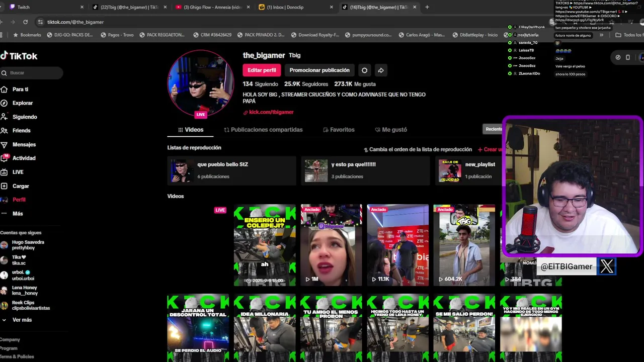Open 'Hicimos todo hasta un trend' video
This screenshot has width=644, height=362.
pyautogui.click(x=397, y=328)
